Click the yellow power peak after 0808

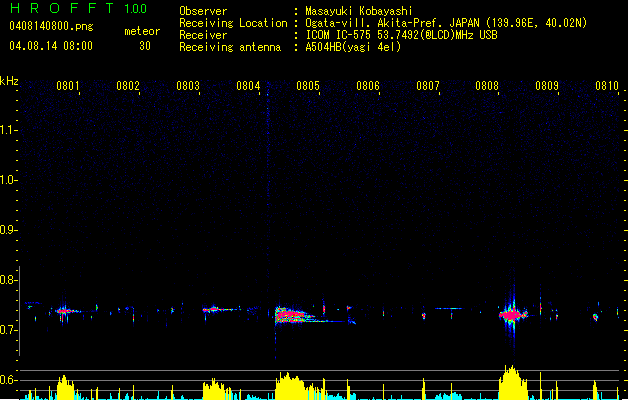click(512, 382)
